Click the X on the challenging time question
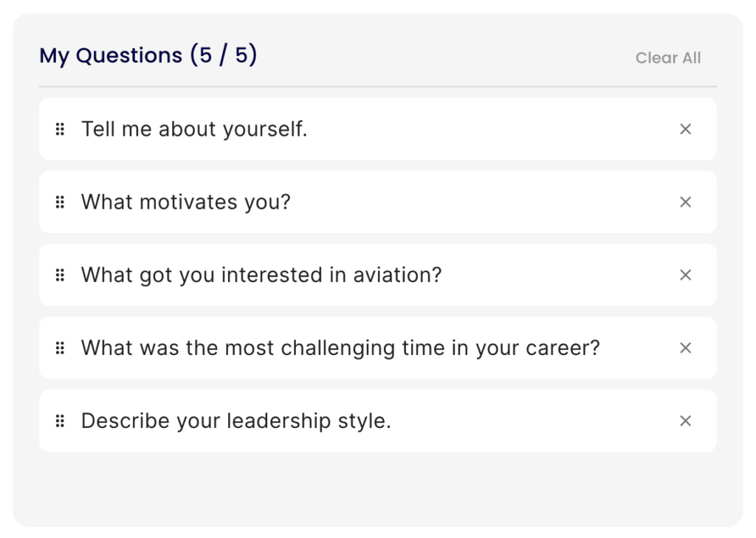This screenshot has width=756, height=538. (x=685, y=348)
